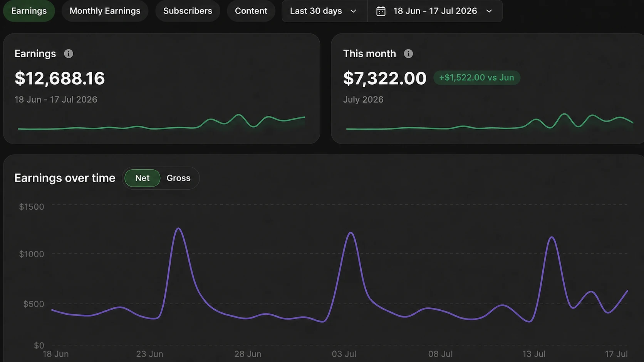Screen dimensions: 644x362
Task: Select the Content tab
Action: 251,11
